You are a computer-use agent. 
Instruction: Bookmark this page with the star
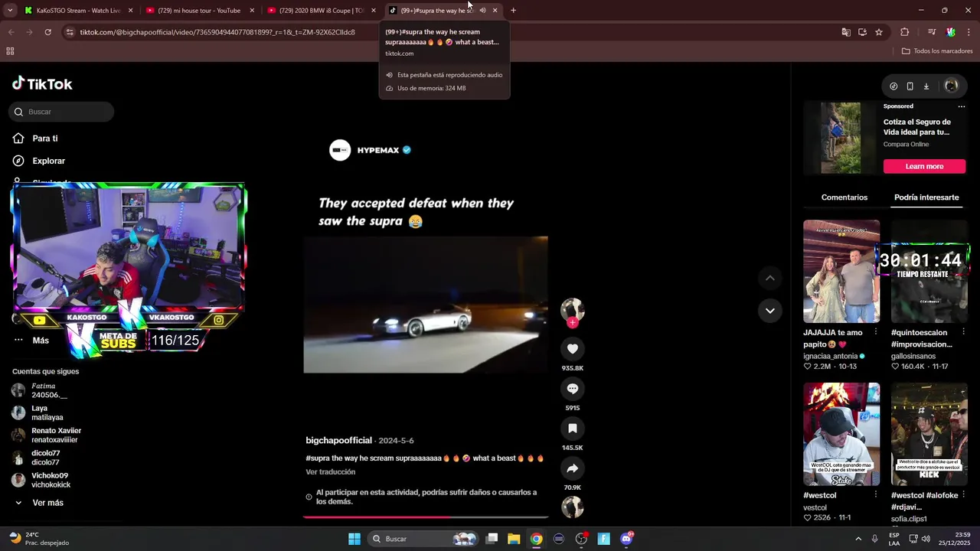point(879,32)
